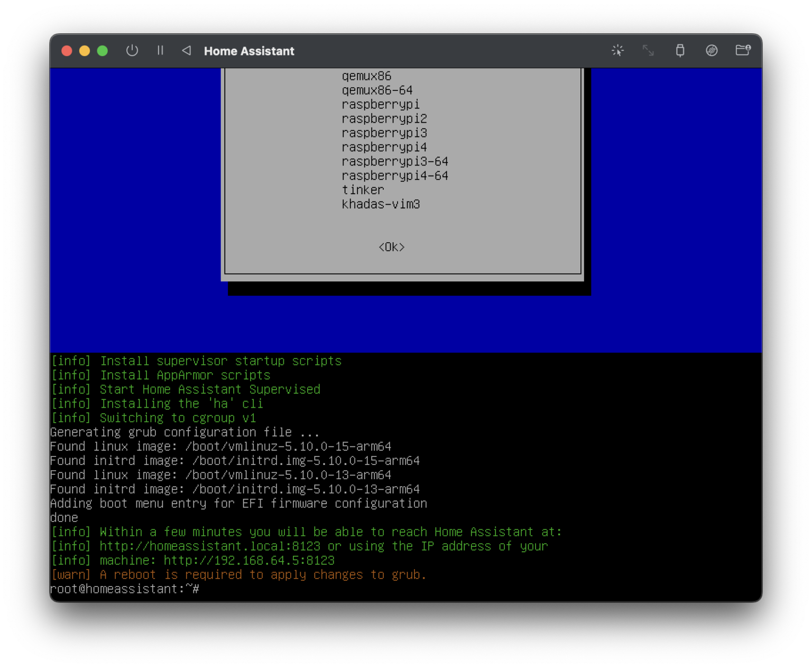Pause the running virtual machine
Image resolution: width=812 pixels, height=668 pixels.
coord(160,51)
